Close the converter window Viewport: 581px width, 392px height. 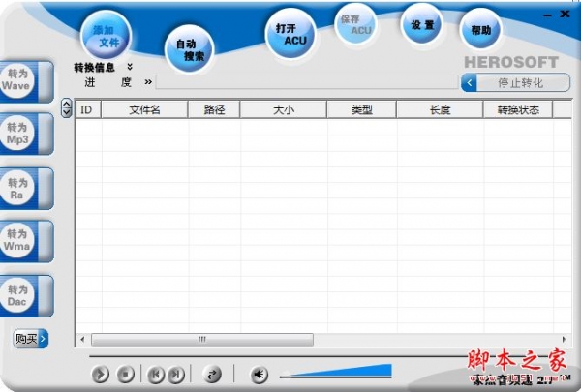click(565, 15)
